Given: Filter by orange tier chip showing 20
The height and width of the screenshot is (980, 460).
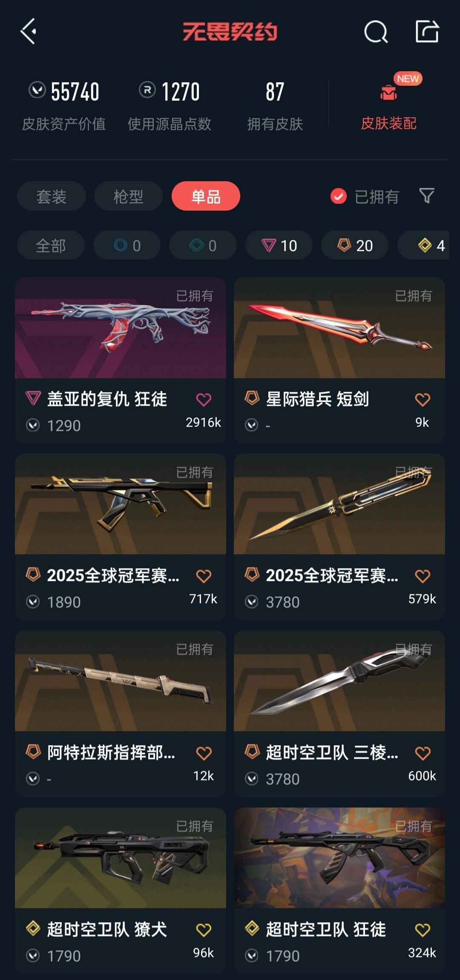Looking at the screenshot, I should coord(355,245).
